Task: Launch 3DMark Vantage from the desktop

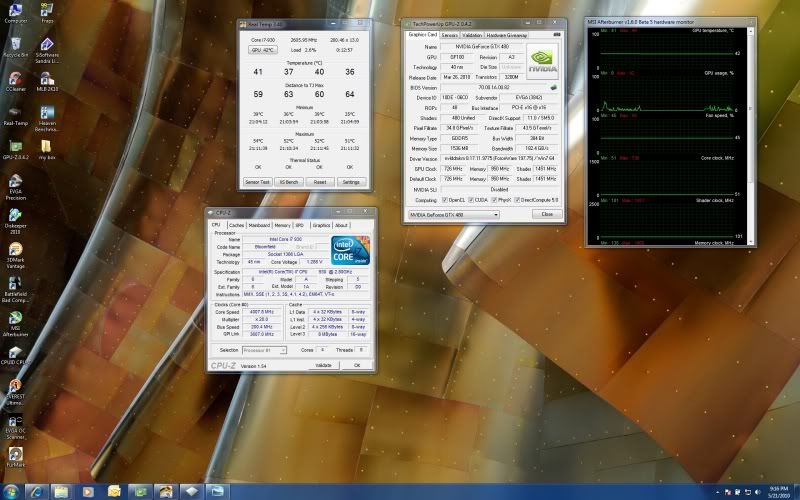Action: pos(15,255)
